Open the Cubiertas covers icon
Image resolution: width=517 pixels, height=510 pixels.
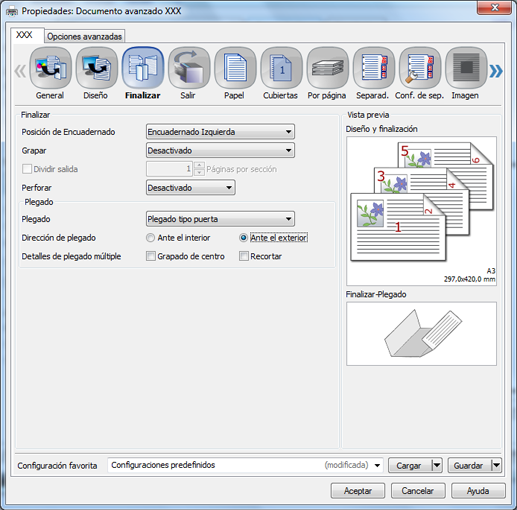(281, 68)
